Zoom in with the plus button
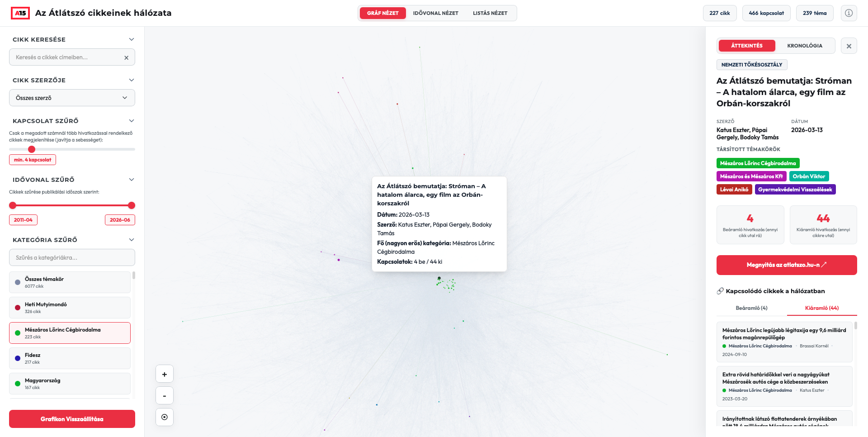Screen dimensions: 868x437 click(165, 374)
